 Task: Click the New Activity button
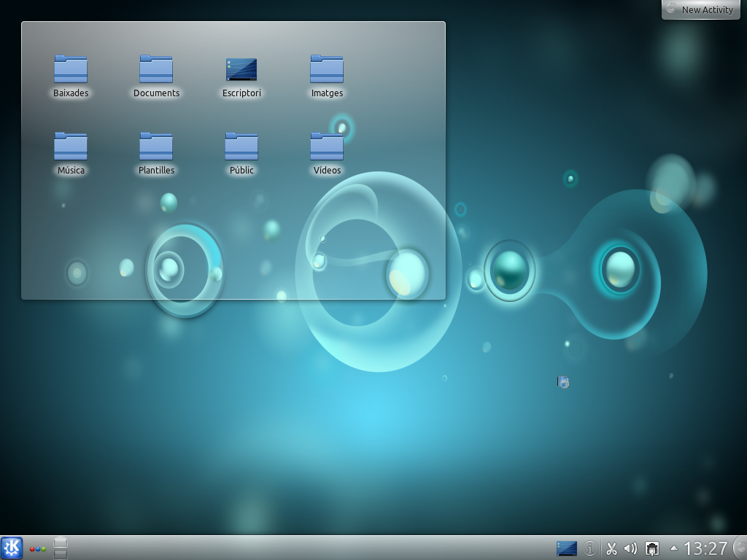click(x=700, y=9)
